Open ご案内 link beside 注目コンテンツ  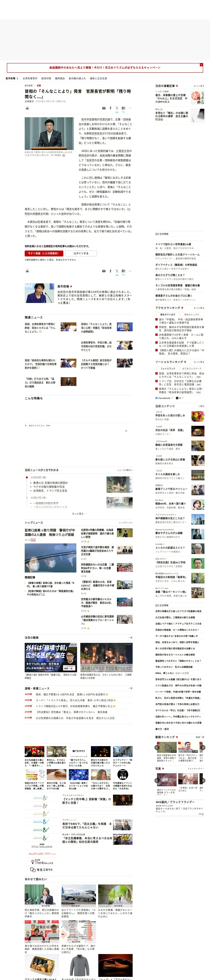click(201, 406)
